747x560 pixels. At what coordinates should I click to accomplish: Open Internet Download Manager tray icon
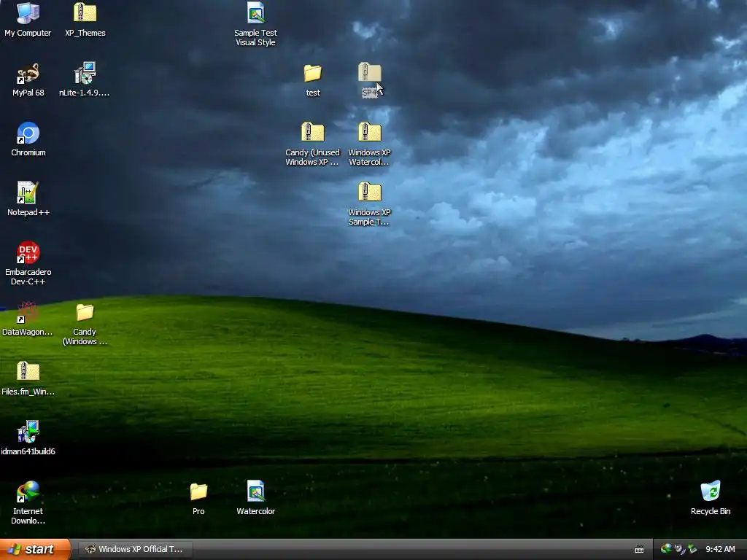(666, 548)
